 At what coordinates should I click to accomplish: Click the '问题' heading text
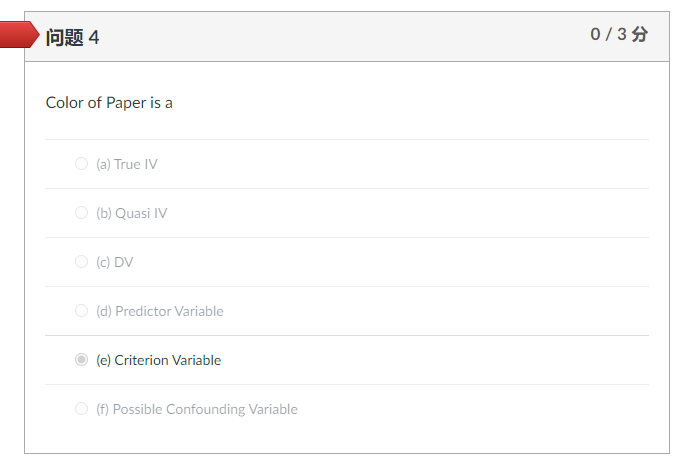click(65, 37)
